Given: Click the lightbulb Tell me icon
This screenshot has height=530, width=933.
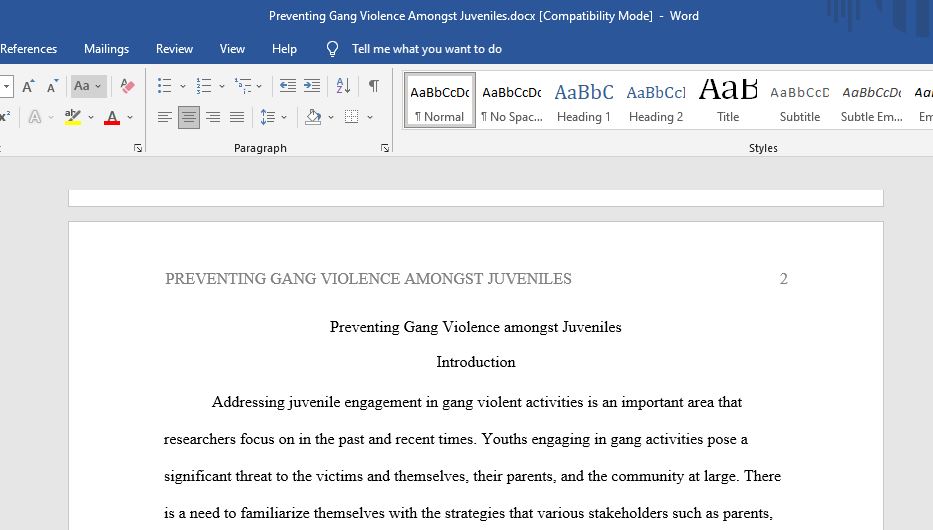Looking at the screenshot, I should (x=333, y=49).
